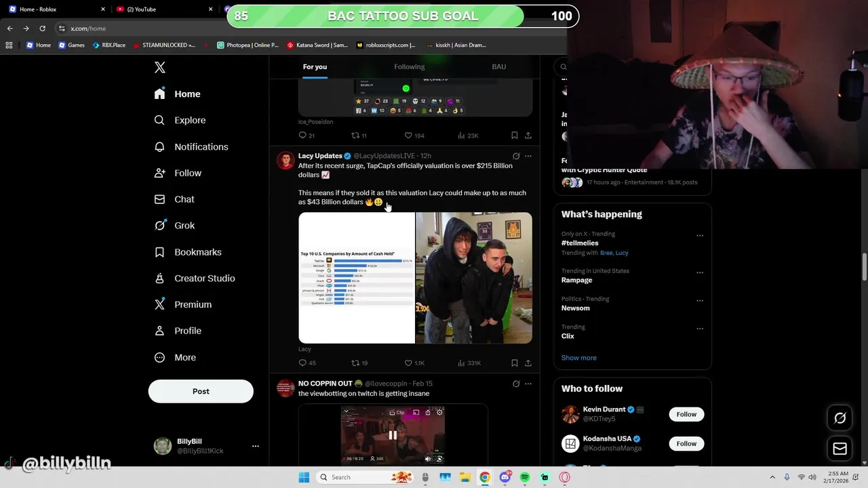The image size is (868, 488).
Task: Open Spotify from the taskbar
Action: coord(525,477)
